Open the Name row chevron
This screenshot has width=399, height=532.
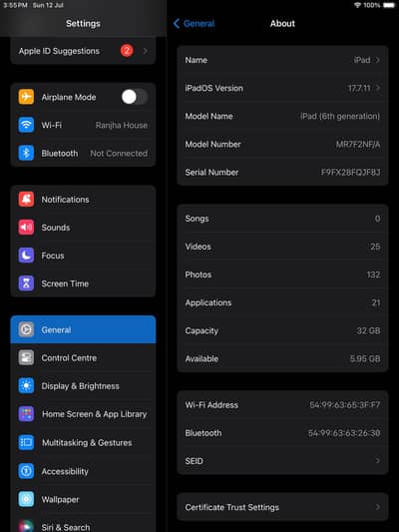(378, 60)
